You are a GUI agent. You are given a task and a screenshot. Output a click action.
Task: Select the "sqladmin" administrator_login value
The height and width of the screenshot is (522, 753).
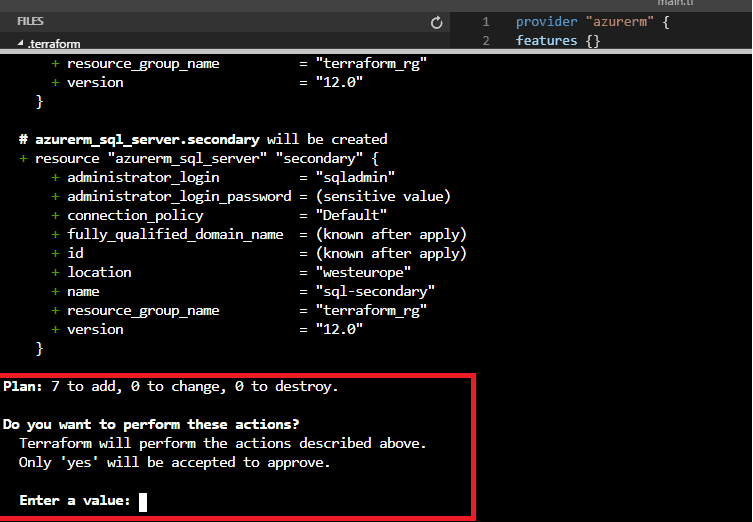tap(355, 178)
